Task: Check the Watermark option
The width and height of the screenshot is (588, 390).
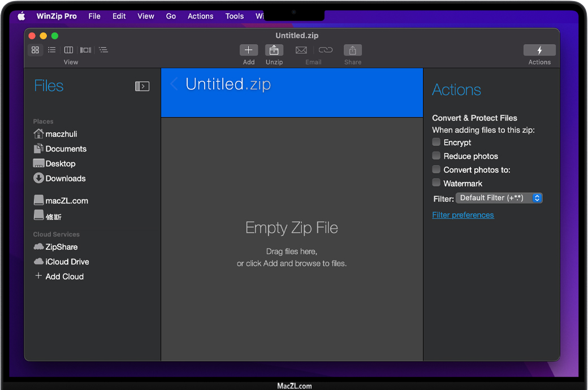Action: pos(436,183)
